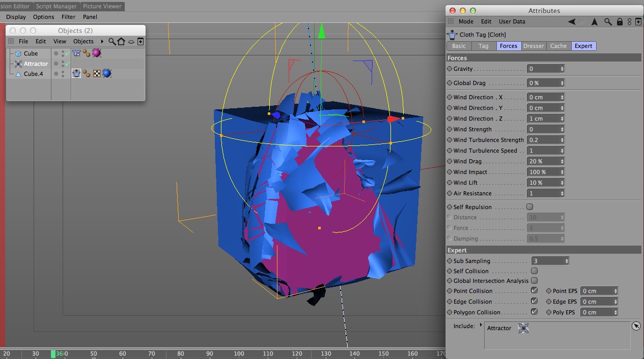Image resolution: width=644 pixels, height=359 pixels.
Task: Enable the Self Collision checkbox
Action: 534,271
